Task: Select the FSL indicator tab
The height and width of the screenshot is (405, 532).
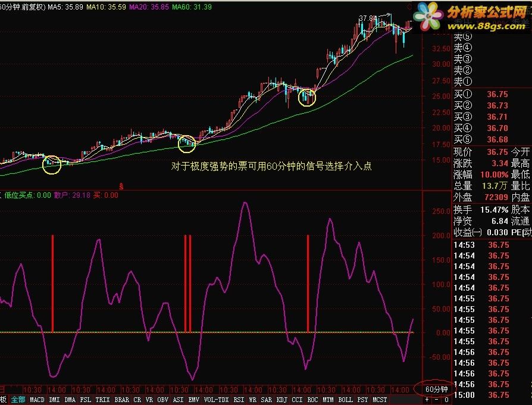Action: [x=86, y=400]
